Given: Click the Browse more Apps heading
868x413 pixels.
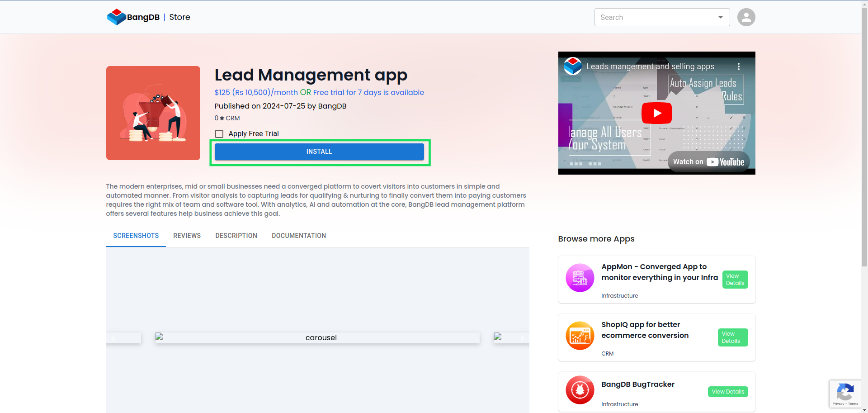Looking at the screenshot, I should 596,239.
